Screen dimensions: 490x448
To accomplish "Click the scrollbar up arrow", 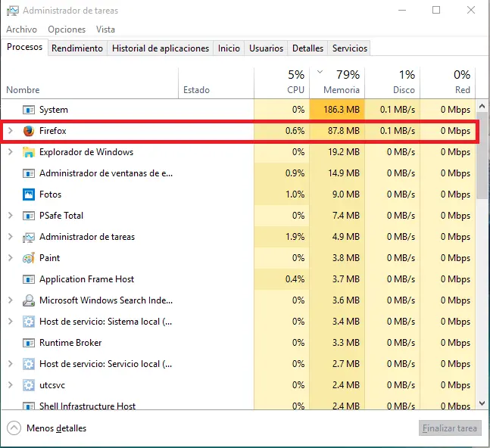I will coord(482,106).
